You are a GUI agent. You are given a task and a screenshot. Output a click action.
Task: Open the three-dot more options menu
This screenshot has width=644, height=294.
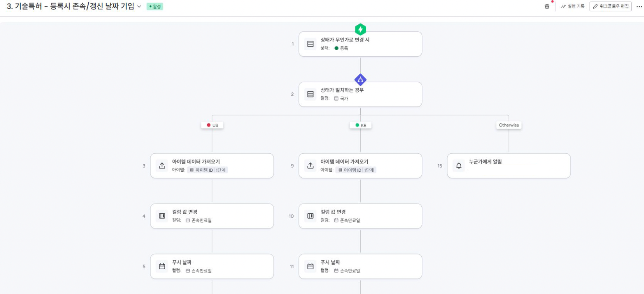(x=639, y=6)
